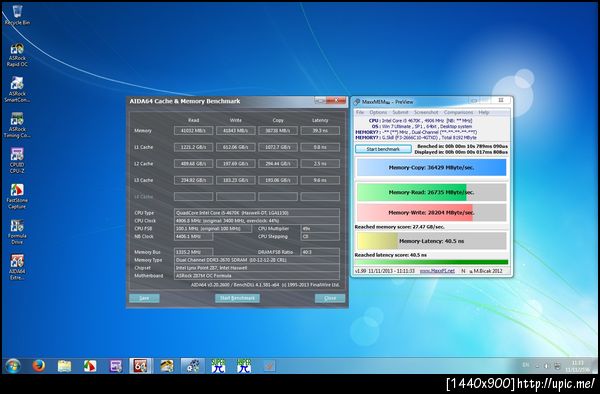This screenshot has width=600, height=394.
Task: Open the Help menu in MaxxMEM
Action: coord(484,112)
